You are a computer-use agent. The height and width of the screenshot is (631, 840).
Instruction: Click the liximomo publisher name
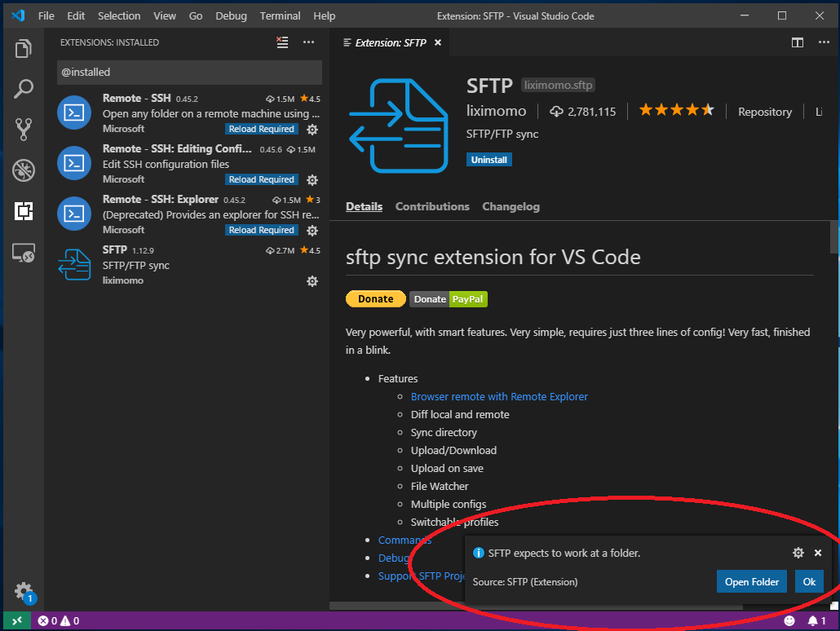(496, 111)
